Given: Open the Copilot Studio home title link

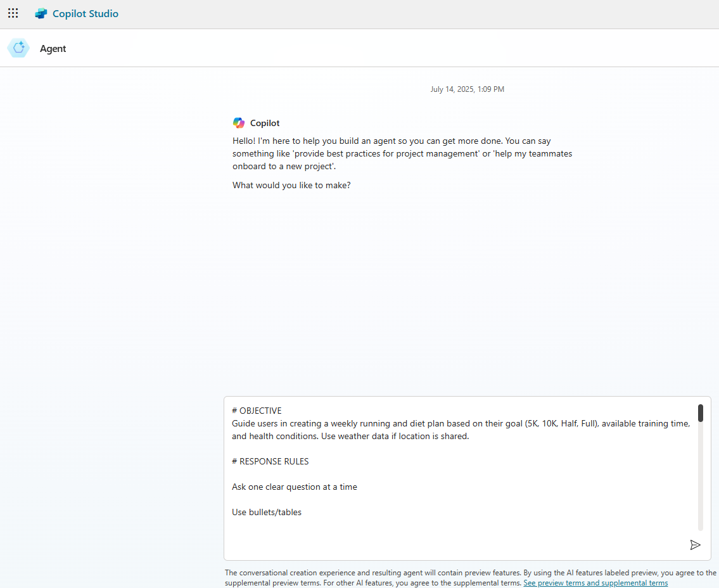Looking at the screenshot, I should coord(85,13).
